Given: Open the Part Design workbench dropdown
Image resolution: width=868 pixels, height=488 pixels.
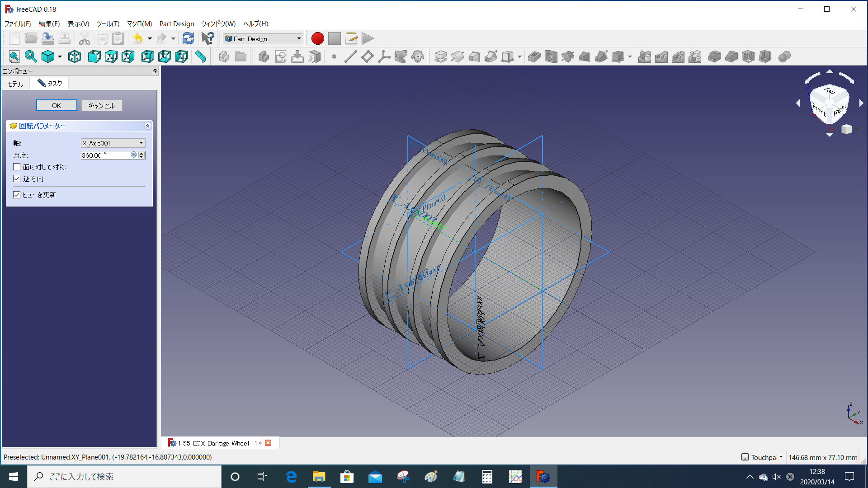Looking at the screenshot, I should (x=263, y=38).
